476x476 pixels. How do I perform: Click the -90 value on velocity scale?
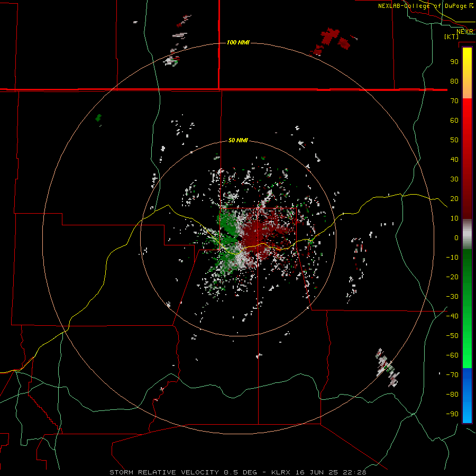coord(452,414)
